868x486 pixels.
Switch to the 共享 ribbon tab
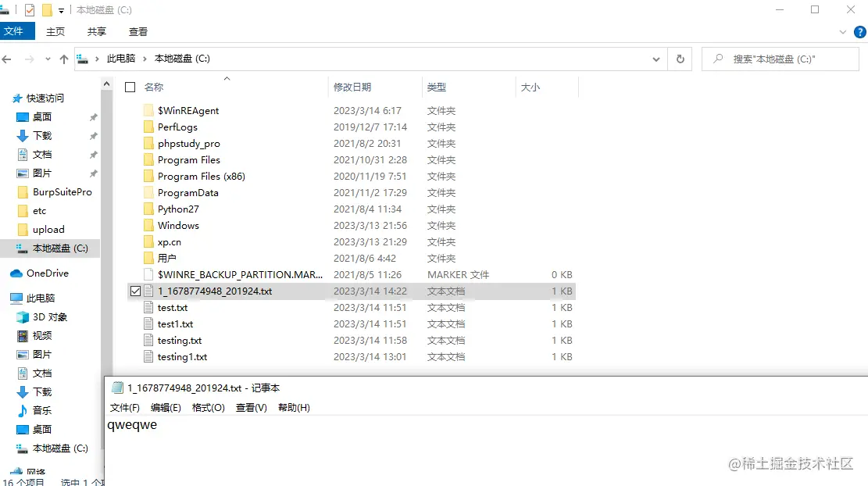click(97, 31)
